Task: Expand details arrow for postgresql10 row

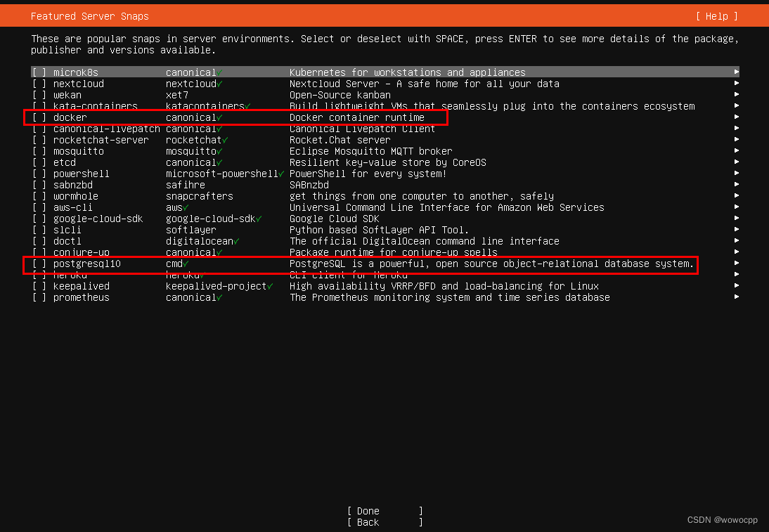Action: tap(736, 264)
